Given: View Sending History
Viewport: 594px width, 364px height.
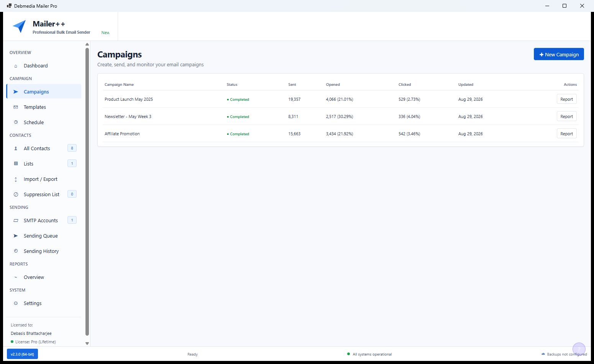Looking at the screenshot, I should 44,251.
